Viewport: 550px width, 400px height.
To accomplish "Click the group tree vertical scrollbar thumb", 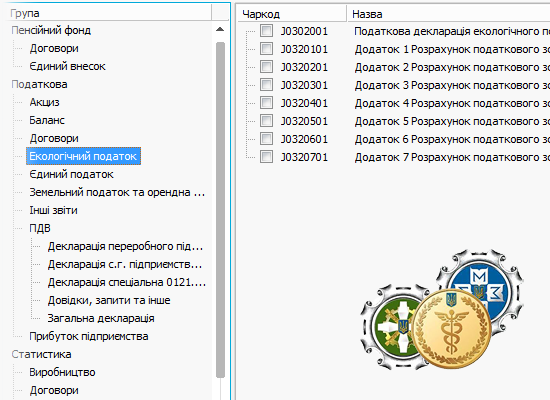I will click(x=220, y=210).
